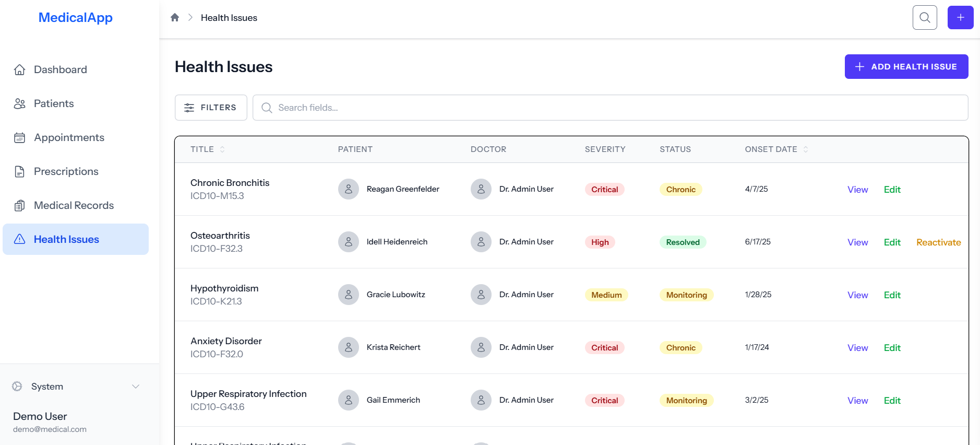Image resolution: width=980 pixels, height=445 pixels.
Task: Click the home breadcrumb icon
Action: click(175, 18)
